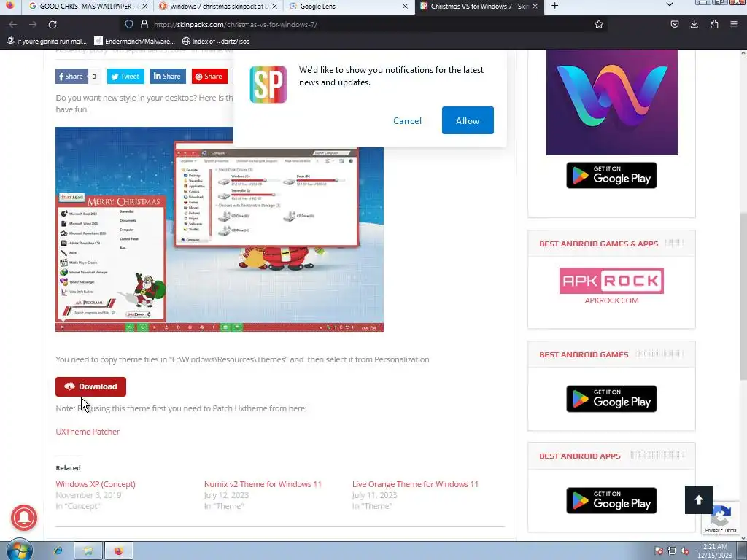Close the Google Lens tab
Screen dimensions: 747x560
pos(405,6)
